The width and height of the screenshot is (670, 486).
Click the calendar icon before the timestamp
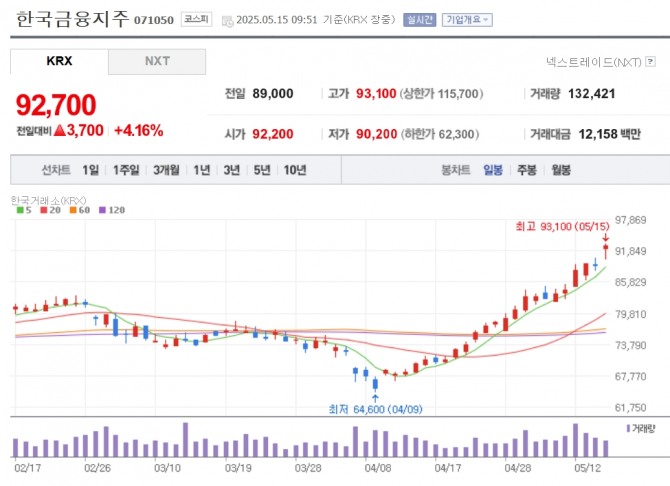coord(226,20)
